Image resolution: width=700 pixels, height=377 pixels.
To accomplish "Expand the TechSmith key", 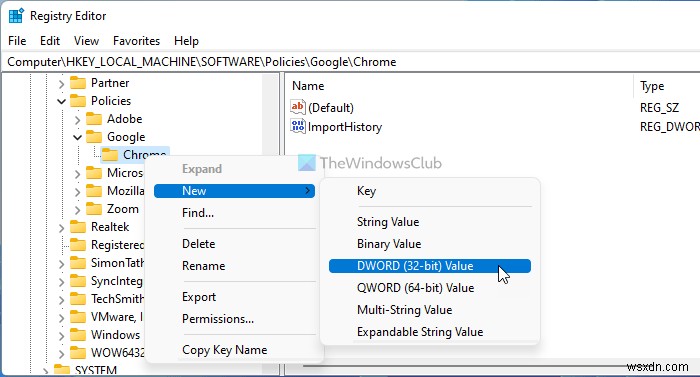I will 61,300.
